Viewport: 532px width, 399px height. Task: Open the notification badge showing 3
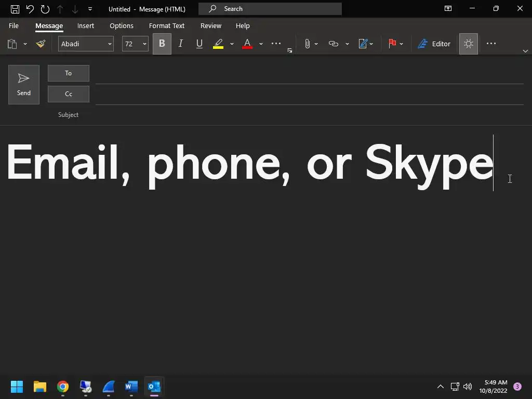(517, 387)
